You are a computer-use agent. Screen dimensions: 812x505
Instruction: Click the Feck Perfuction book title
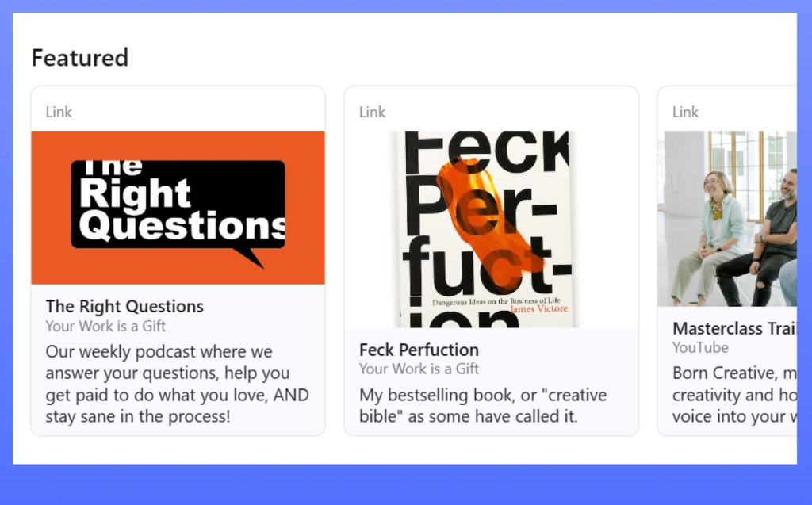coord(419,350)
